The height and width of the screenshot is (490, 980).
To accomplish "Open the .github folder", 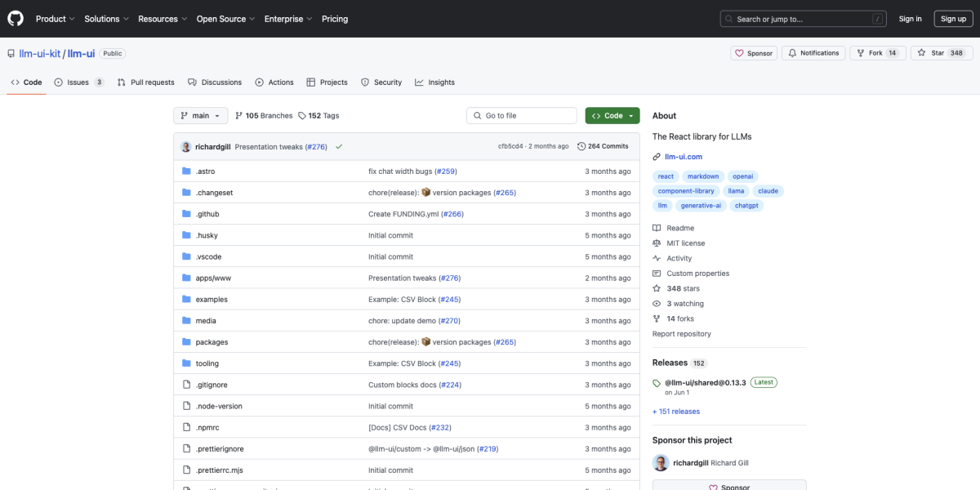I will pyautogui.click(x=207, y=214).
